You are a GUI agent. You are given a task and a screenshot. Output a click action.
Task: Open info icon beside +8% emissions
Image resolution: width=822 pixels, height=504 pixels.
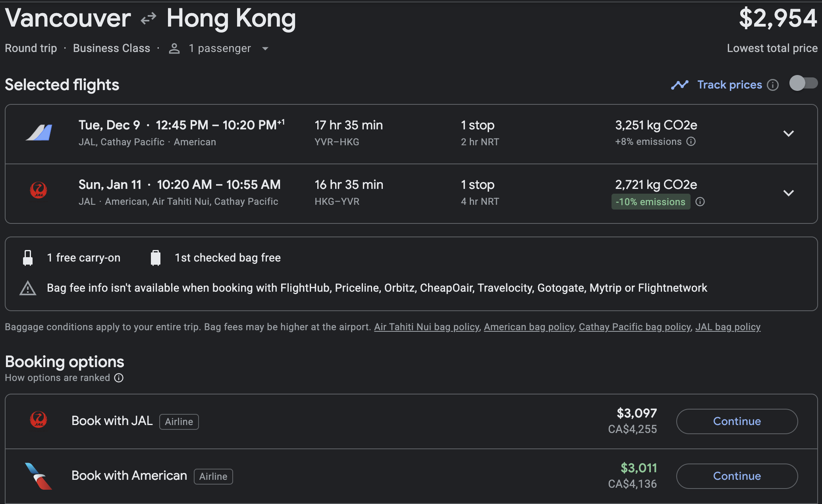click(691, 142)
